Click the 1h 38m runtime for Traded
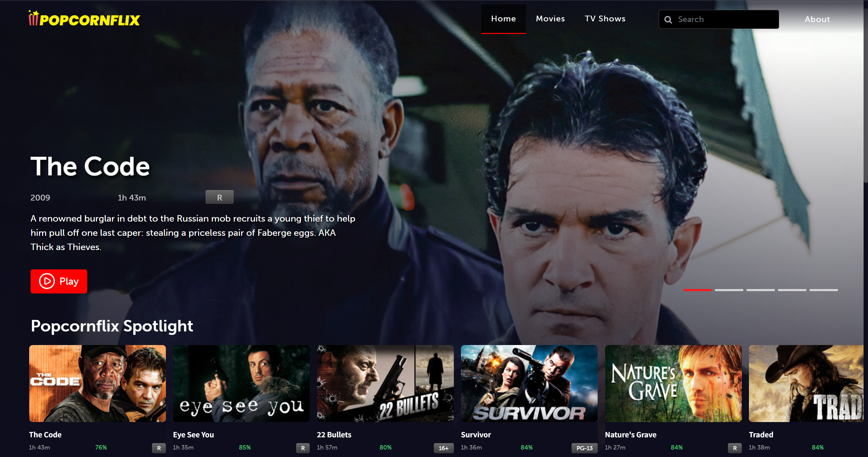This screenshot has width=868, height=457. click(759, 448)
